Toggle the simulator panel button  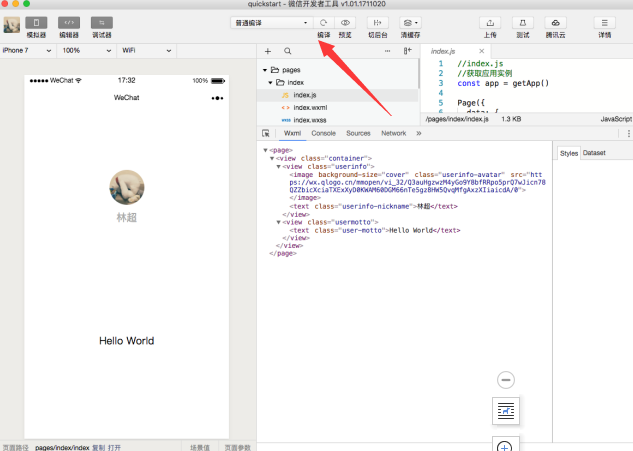point(36,22)
